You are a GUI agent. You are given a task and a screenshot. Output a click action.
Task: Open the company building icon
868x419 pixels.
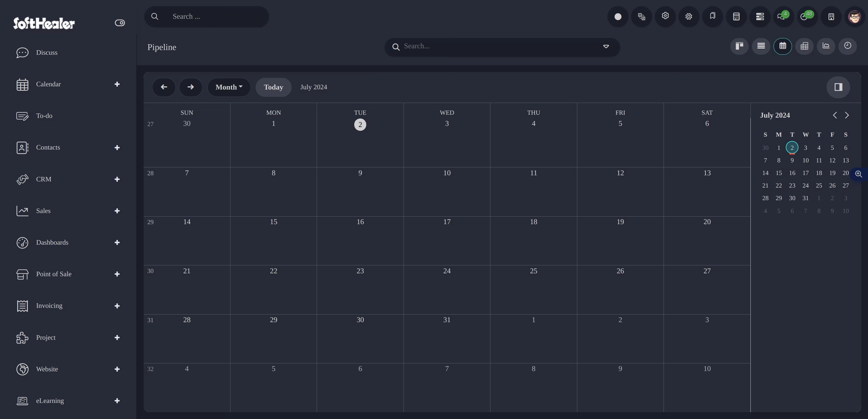pyautogui.click(x=831, y=16)
